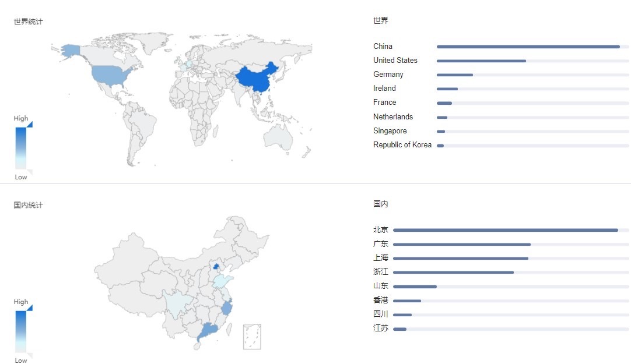Click Australia on the world map
The width and height of the screenshot is (631, 364).
[278, 137]
